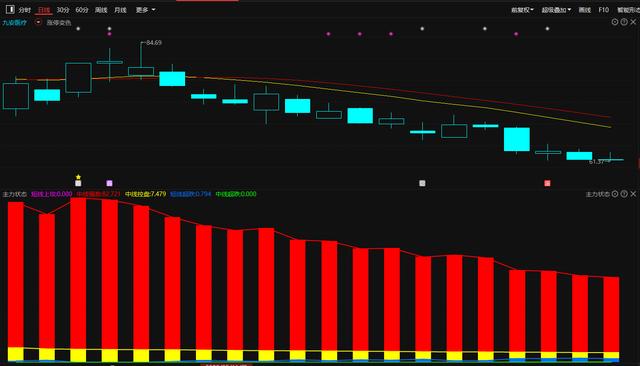Screen dimensions: 640x366
Task: Click the 主力状态 label at panel right
Action: [x=598, y=194]
